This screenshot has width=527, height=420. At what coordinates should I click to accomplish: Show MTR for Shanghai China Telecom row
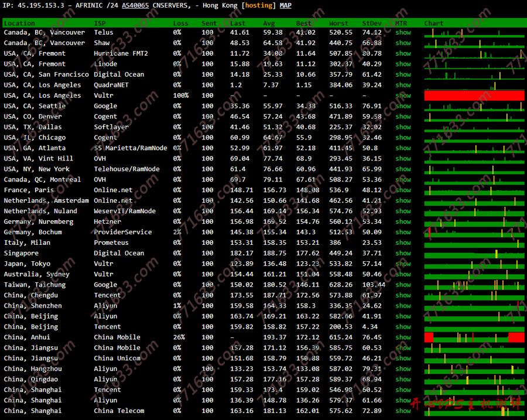click(403, 411)
